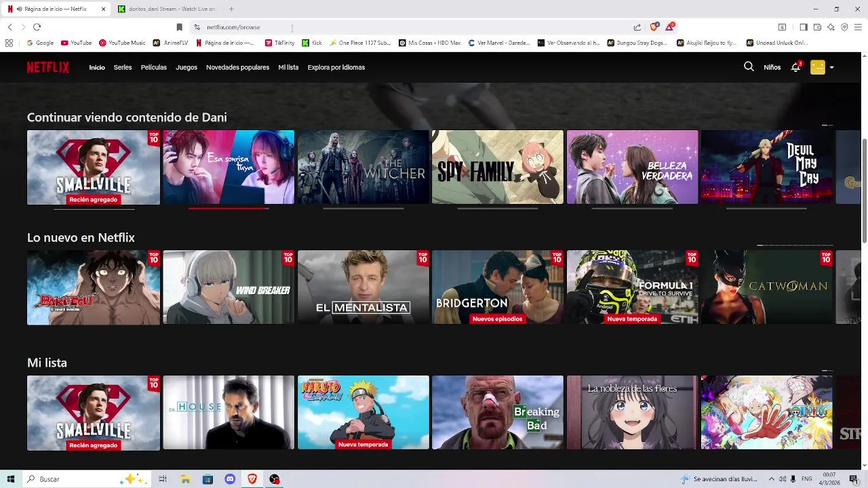
Task: Open Spy x Family thumbnail
Action: coord(498,167)
